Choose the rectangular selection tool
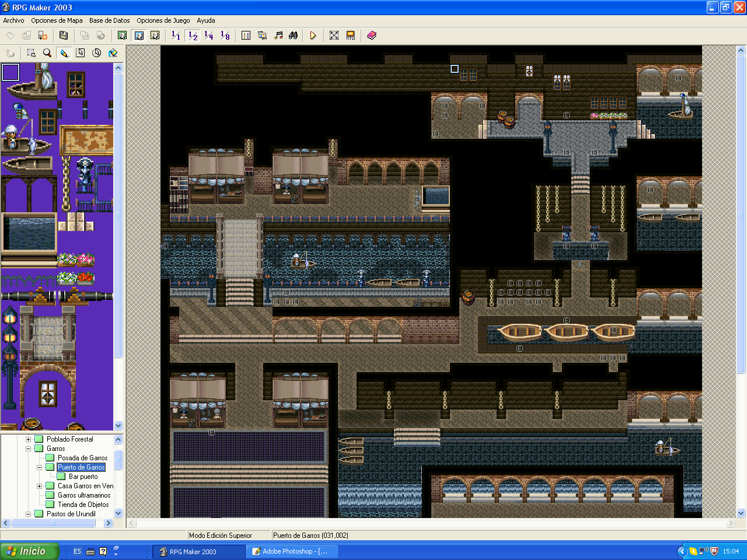 click(x=32, y=53)
